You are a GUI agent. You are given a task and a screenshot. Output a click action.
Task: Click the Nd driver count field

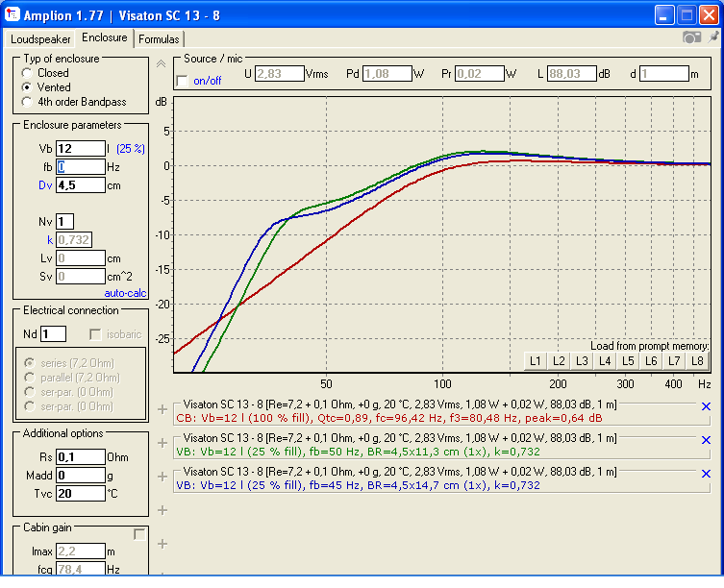click(53, 333)
